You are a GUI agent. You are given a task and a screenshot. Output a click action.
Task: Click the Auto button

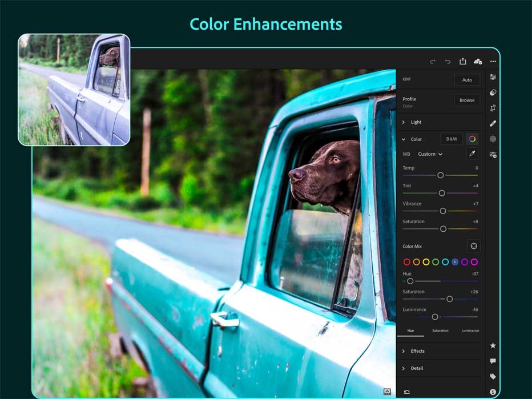click(467, 80)
